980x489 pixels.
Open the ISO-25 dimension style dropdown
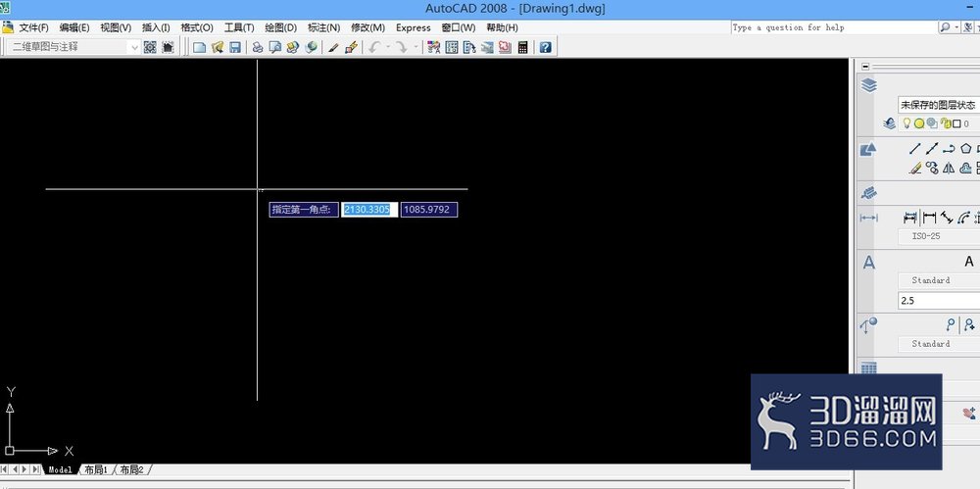(938, 236)
